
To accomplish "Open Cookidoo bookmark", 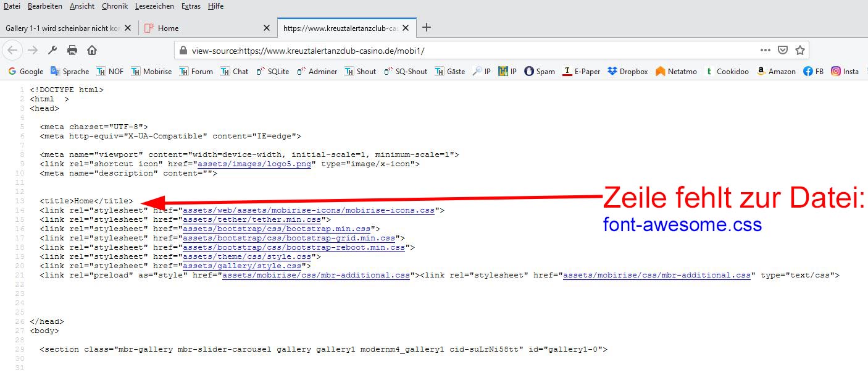I will pyautogui.click(x=727, y=71).
